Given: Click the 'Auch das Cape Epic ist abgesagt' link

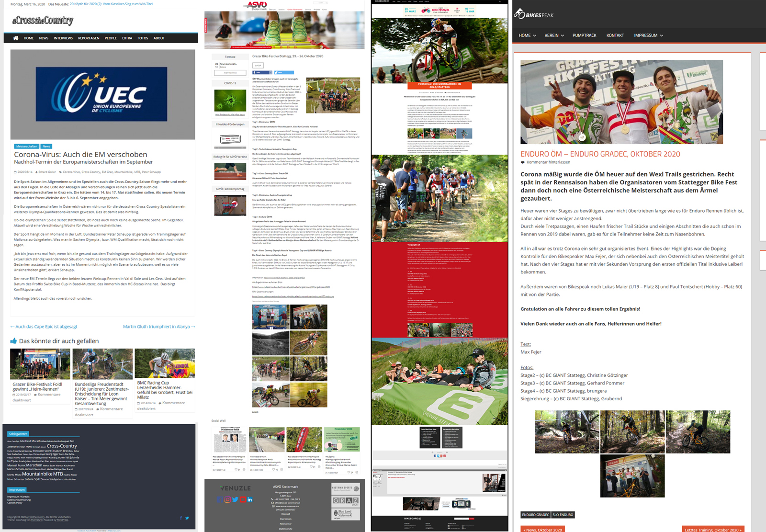Looking at the screenshot, I should point(44,327).
